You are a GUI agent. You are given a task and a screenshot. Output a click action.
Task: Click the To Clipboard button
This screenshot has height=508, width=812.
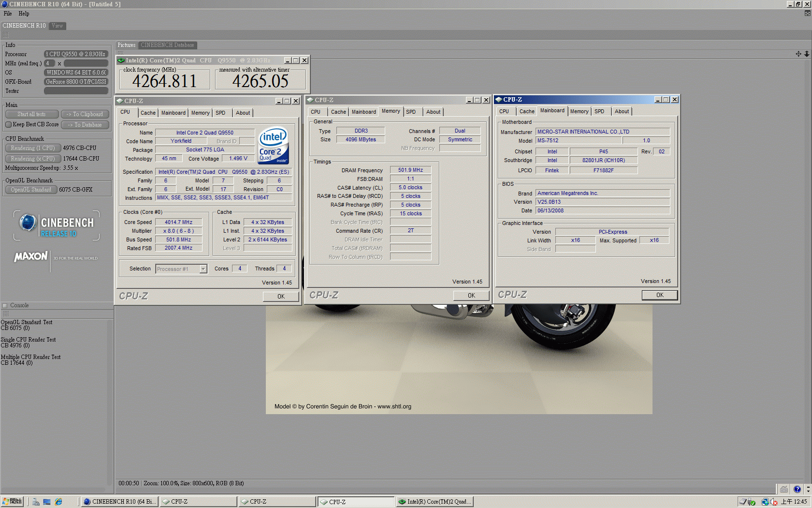tap(85, 114)
